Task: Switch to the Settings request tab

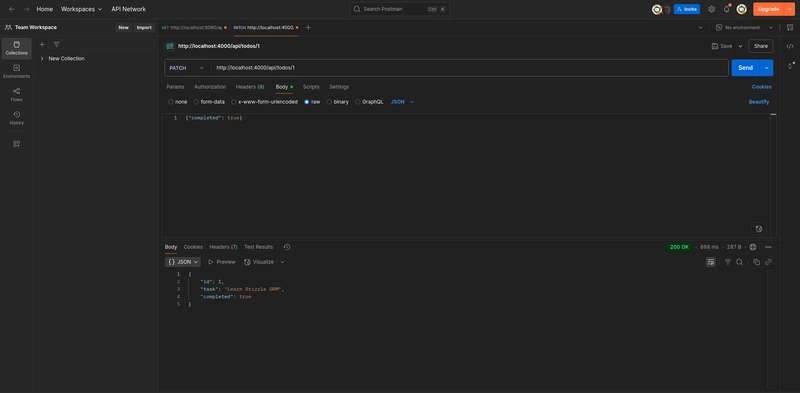Action: coord(339,87)
